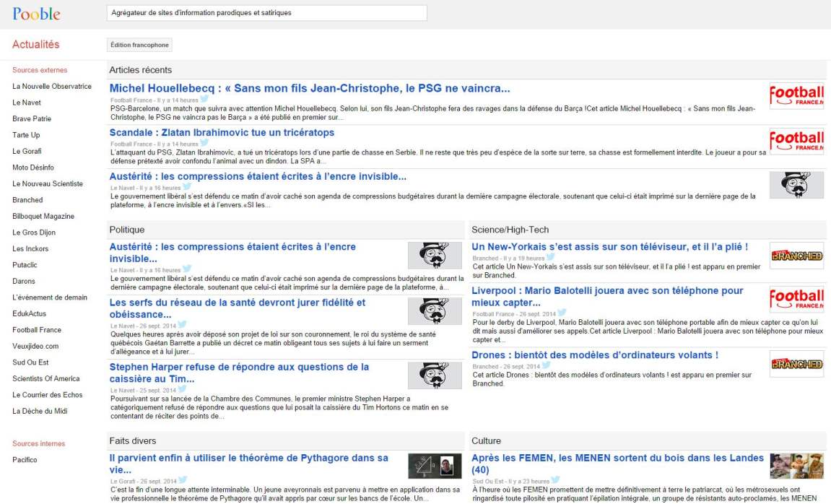Click Pythagore article thumbnail image
The height and width of the screenshot is (504, 831).
pyautogui.click(x=435, y=466)
